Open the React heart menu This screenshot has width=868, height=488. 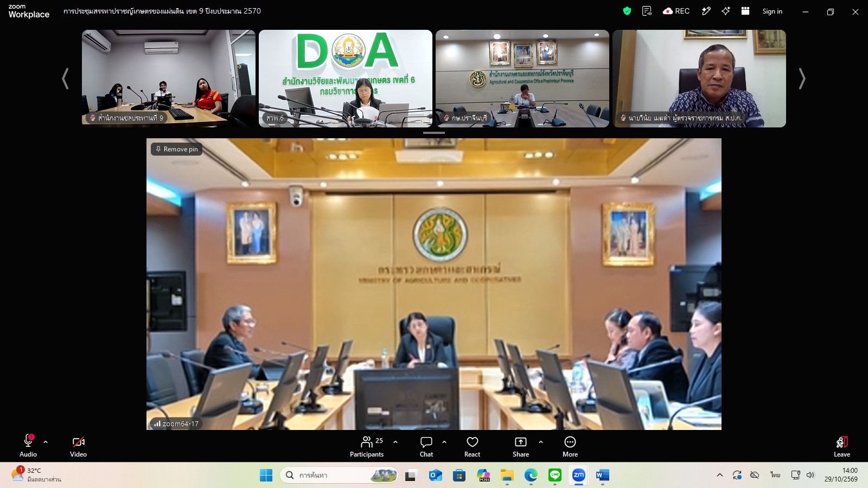tap(472, 446)
